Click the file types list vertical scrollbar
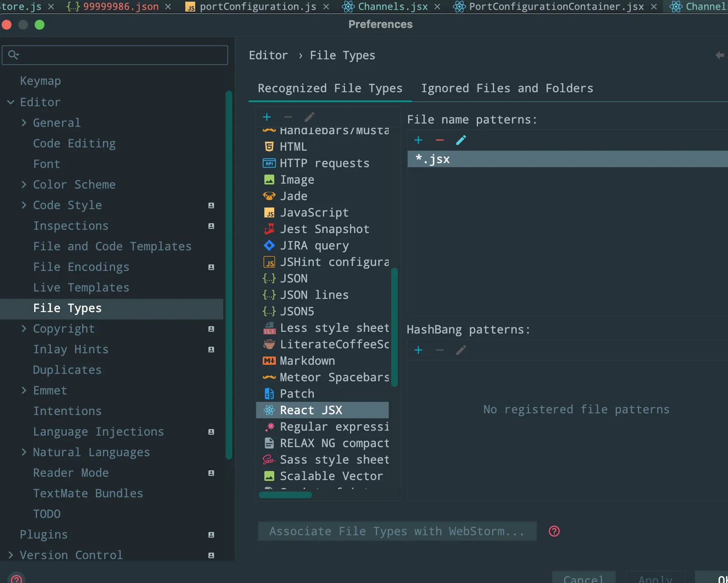Image resolution: width=728 pixels, height=583 pixels. (394, 327)
